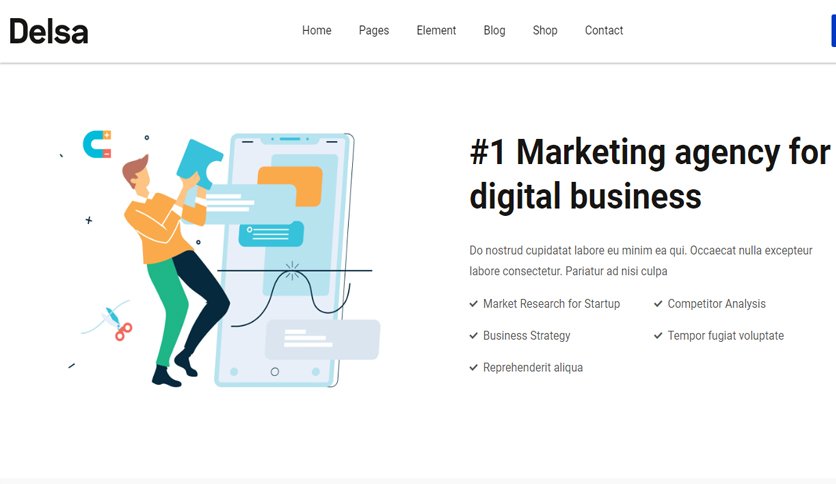836x484 pixels.
Task: Open the Pages menu item
Action: (x=374, y=31)
